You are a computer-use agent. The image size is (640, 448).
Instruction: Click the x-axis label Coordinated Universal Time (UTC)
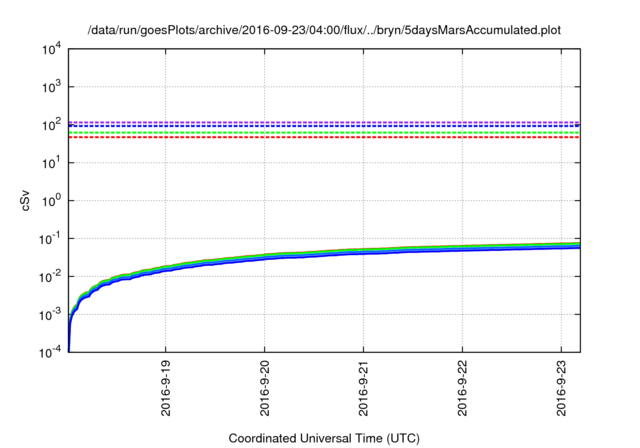(x=324, y=438)
